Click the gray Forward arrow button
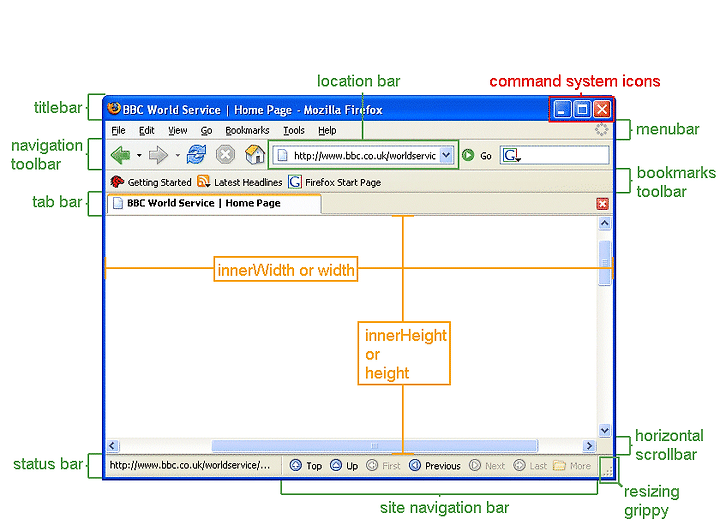This screenshot has width=720, height=531. pyautogui.click(x=158, y=155)
